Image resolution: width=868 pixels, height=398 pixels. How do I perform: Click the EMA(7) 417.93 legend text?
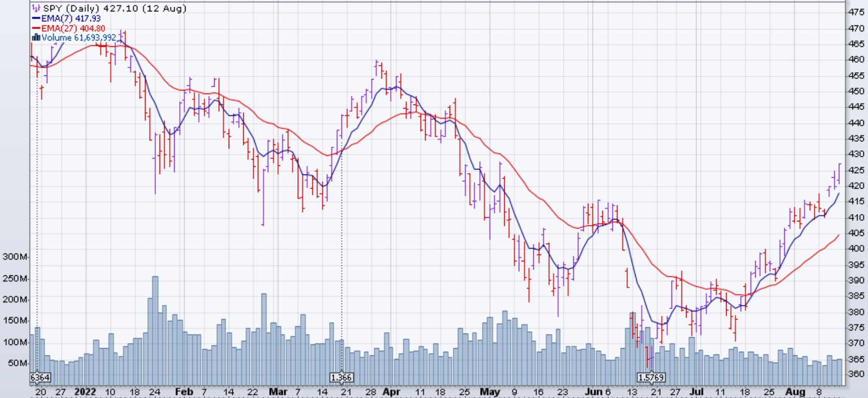pos(71,19)
